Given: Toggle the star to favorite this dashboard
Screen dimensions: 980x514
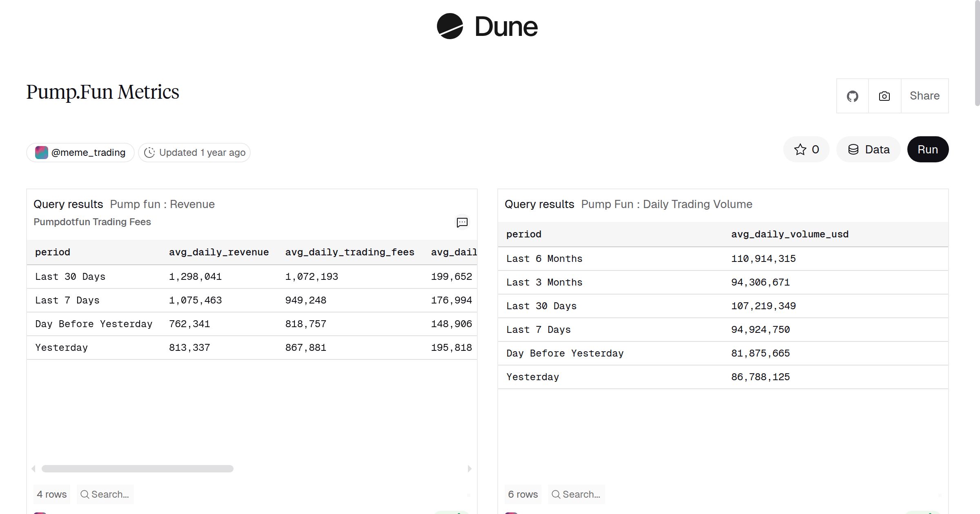Looking at the screenshot, I should coord(800,149).
